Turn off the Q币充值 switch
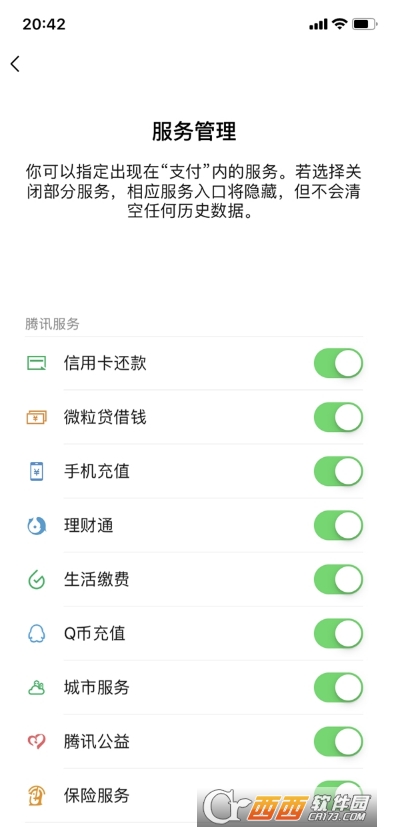This screenshot has width=397, height=837. 338,634
